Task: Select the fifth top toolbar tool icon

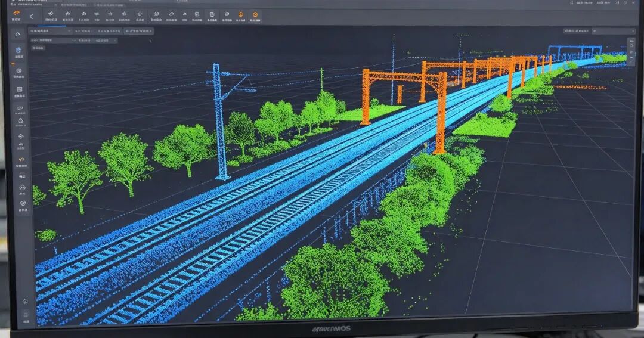Action: tap(110, 14)
